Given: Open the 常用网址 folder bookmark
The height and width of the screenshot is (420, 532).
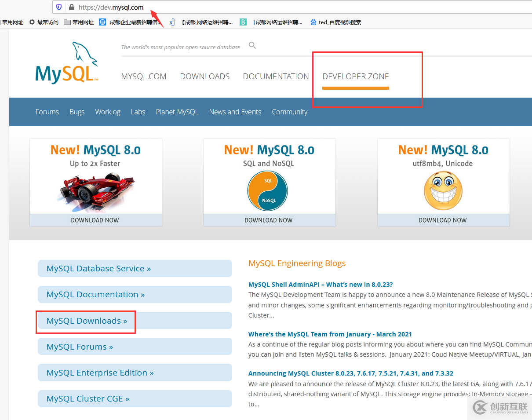Looking at the screenshot, I should [79, 22].
